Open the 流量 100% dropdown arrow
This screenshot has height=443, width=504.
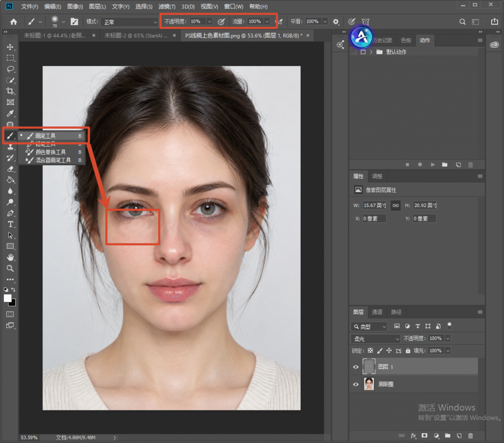point(267,22)
